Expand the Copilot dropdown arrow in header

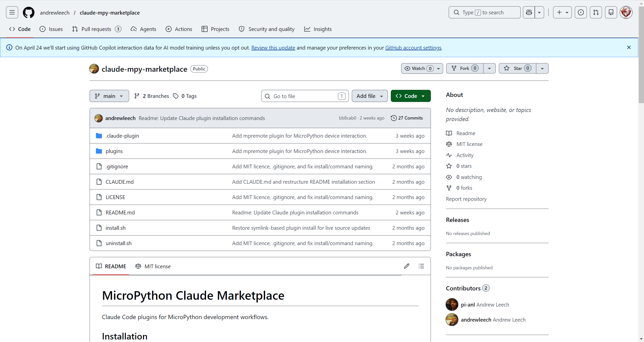click(539, 12)
